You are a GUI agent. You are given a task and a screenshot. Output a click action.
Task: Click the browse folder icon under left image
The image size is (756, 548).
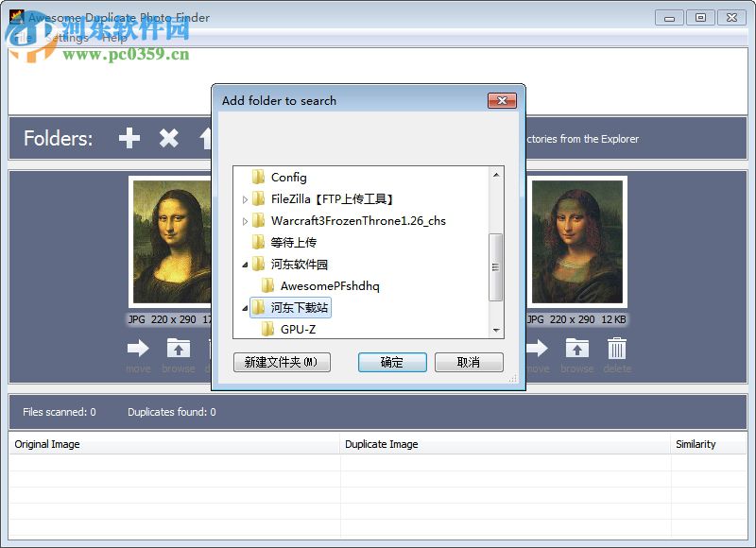[179, 350]
